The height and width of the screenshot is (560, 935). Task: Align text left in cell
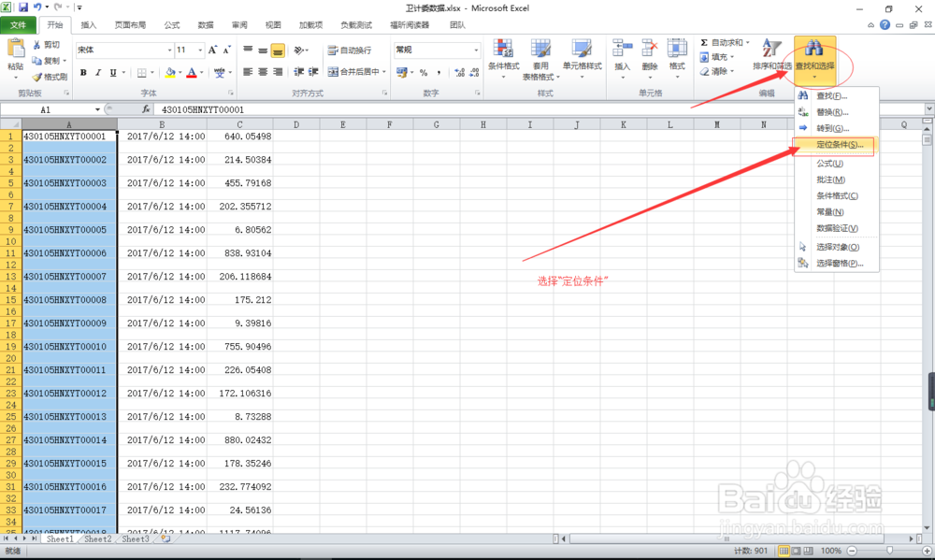pyautogui.click(x=248, y=72)
